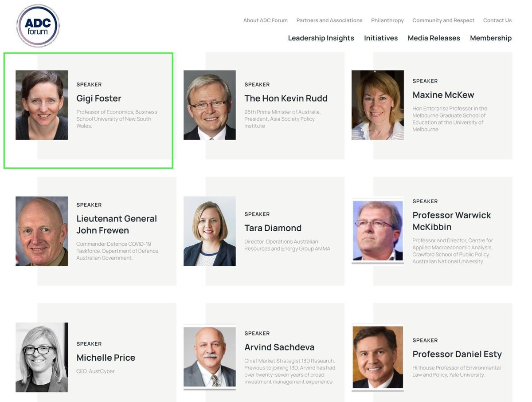The image size is (532, 402).
Task: Open the Philanthropy link
Action: point(387,20)
